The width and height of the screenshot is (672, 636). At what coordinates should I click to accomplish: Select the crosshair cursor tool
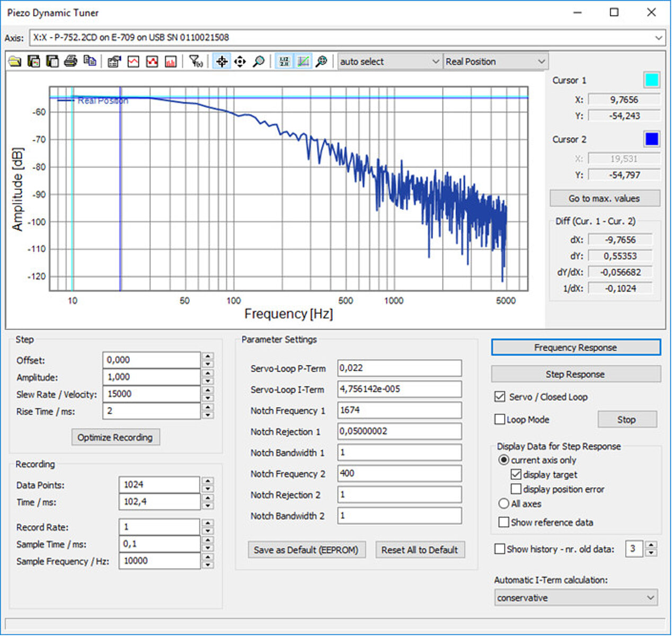[x=222, y=61]
